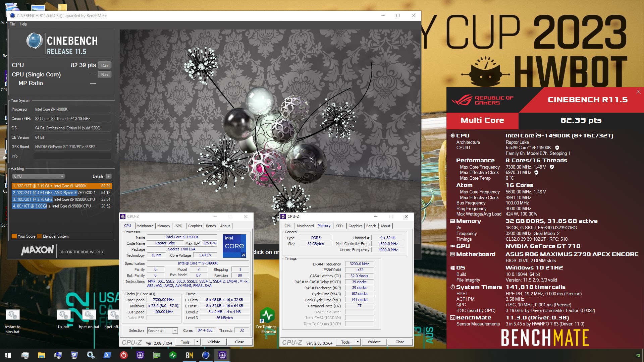Viewport: 644px width, 362px height.
Task: Open the About tab in right CPU-Z
Action: (385, 226)
